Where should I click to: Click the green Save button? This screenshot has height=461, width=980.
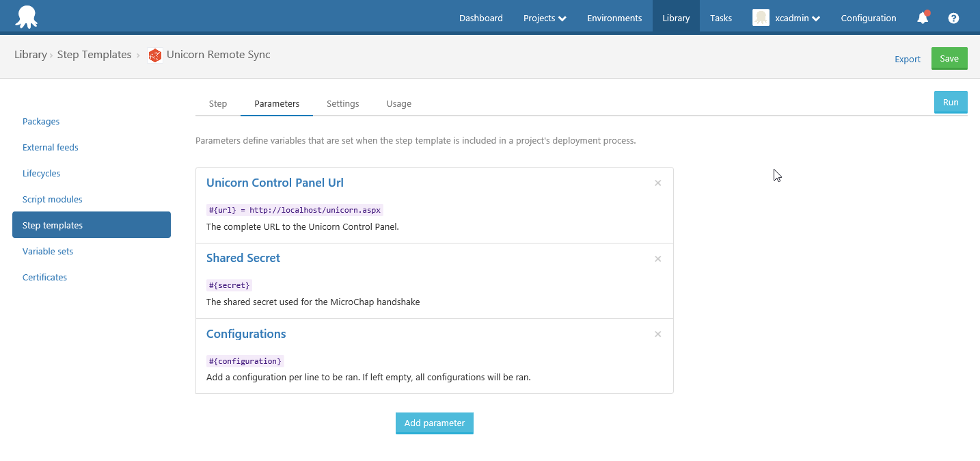(949, 59)
